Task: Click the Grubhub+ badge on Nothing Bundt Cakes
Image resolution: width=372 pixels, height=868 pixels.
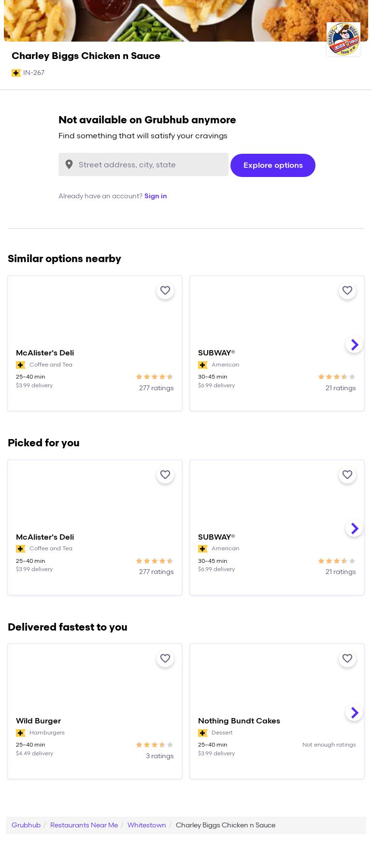Action: click(x=203, y=733)
